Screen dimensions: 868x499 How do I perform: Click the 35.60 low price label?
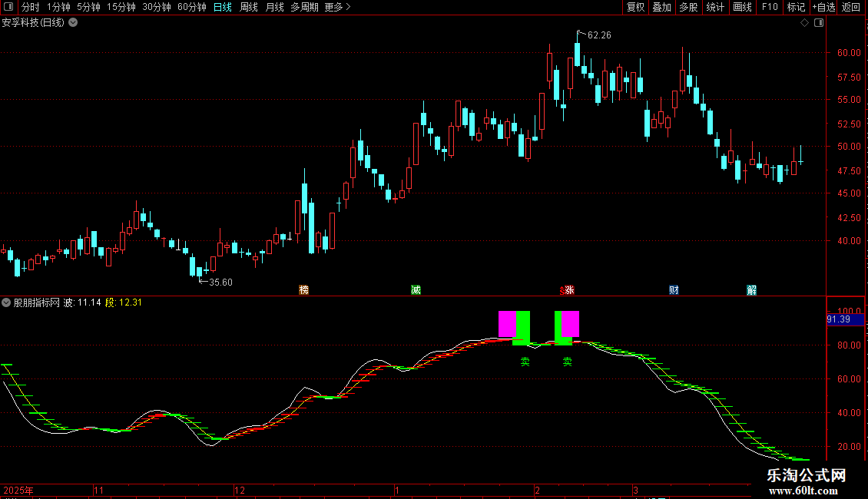click(220, 283)
